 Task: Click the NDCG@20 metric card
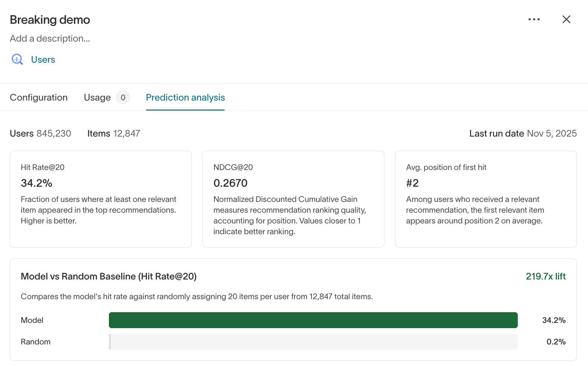tap(293, 199)
